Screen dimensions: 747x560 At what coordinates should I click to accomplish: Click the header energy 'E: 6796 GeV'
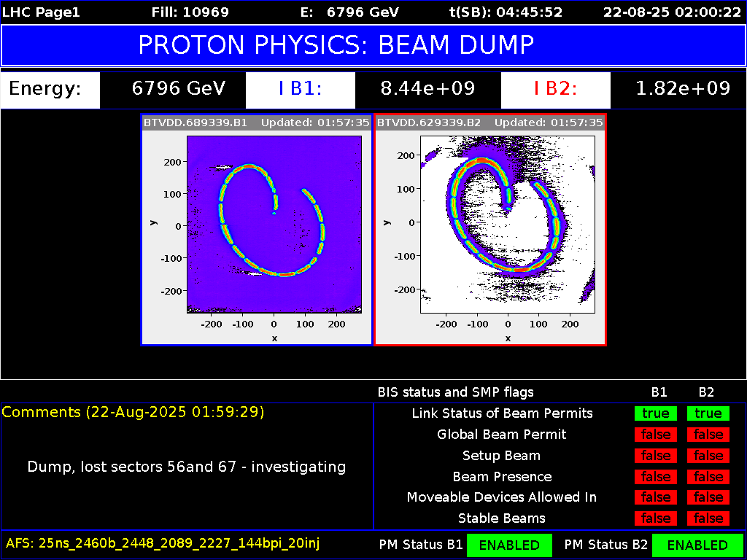(349, 12)
